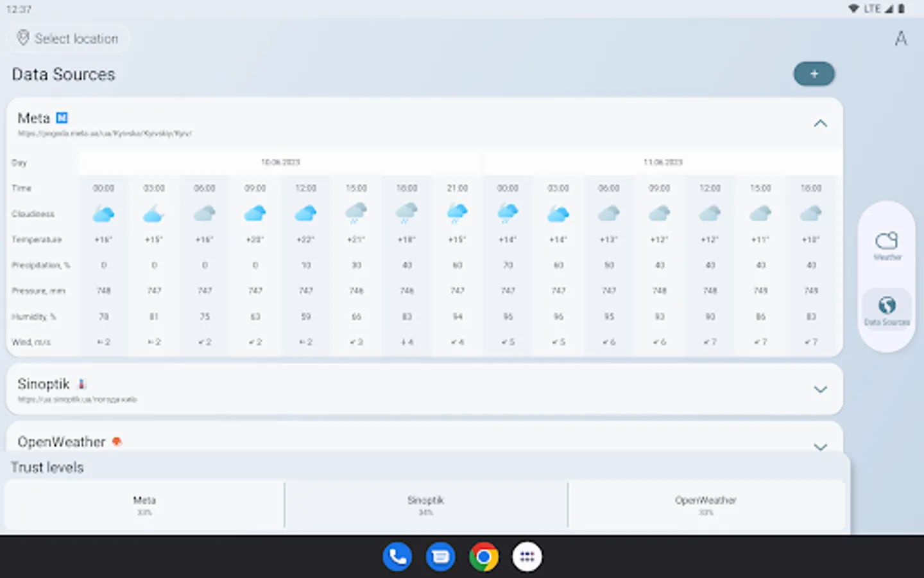This screenshot has width=924, height=578.
Task: Open the Select location button
Action: [x=69, y=39]
